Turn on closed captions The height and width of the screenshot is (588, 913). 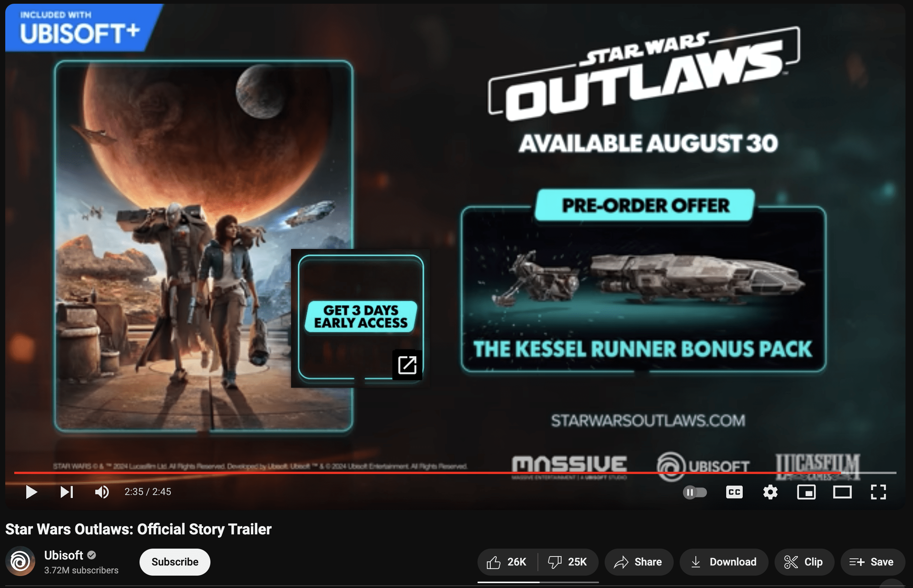tap(734, 492)
